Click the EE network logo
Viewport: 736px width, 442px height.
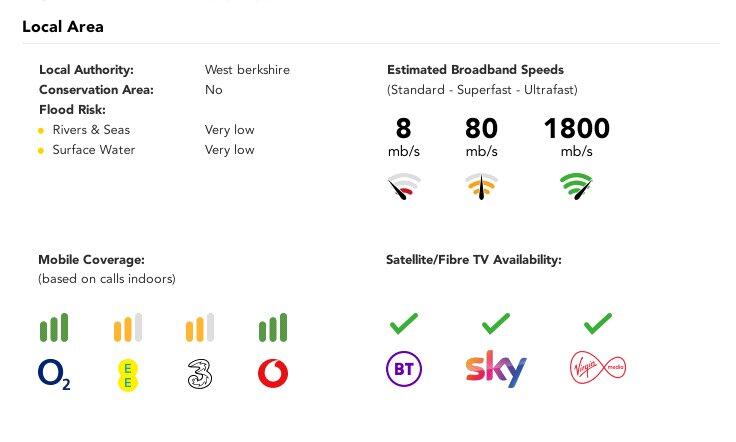coord(127,374)
